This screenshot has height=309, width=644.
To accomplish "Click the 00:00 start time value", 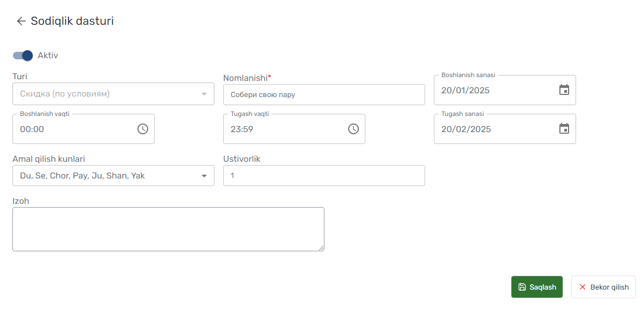I will pyautogui.click(x=32, y=129).
